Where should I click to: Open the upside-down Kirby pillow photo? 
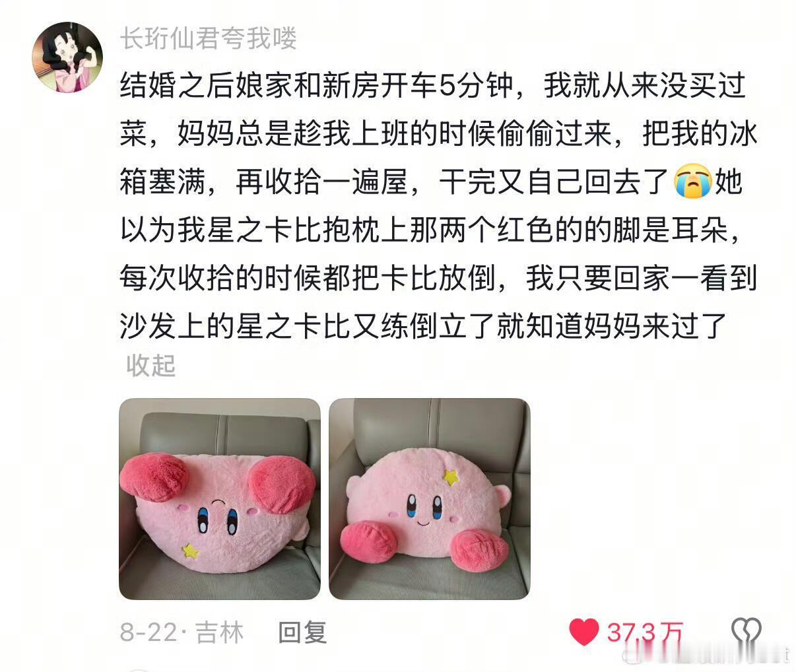tap(220, 499)
